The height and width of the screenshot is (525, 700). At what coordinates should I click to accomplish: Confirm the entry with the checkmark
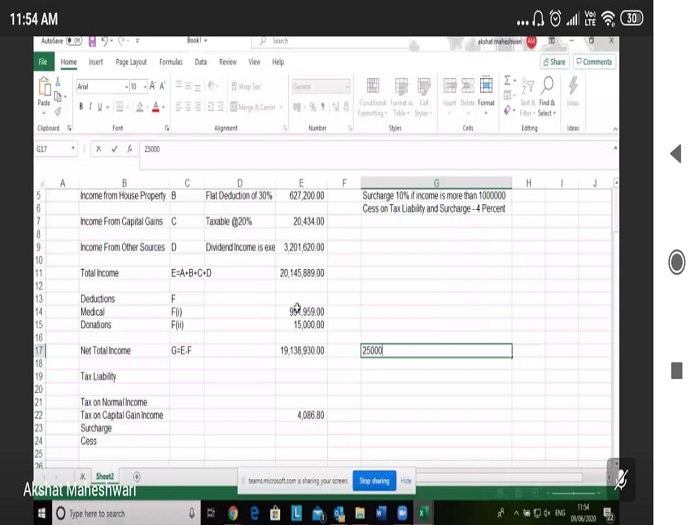click(114, 149)
